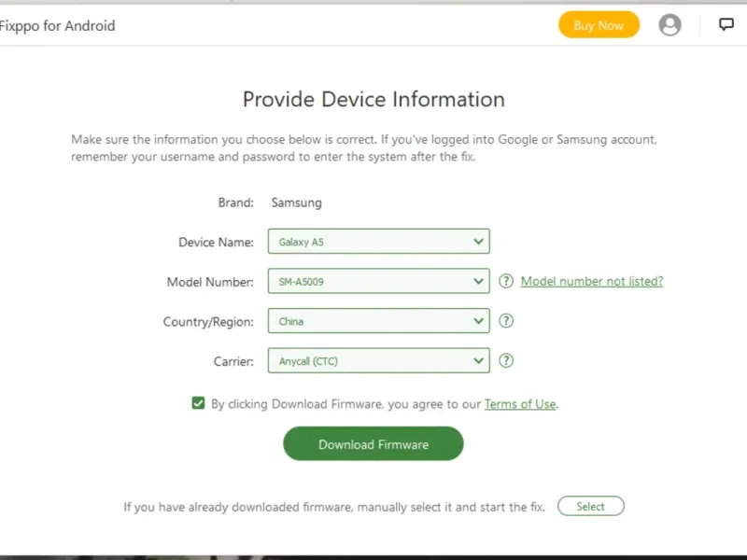Click the Fixppo for Android app title

click(58, 26)
